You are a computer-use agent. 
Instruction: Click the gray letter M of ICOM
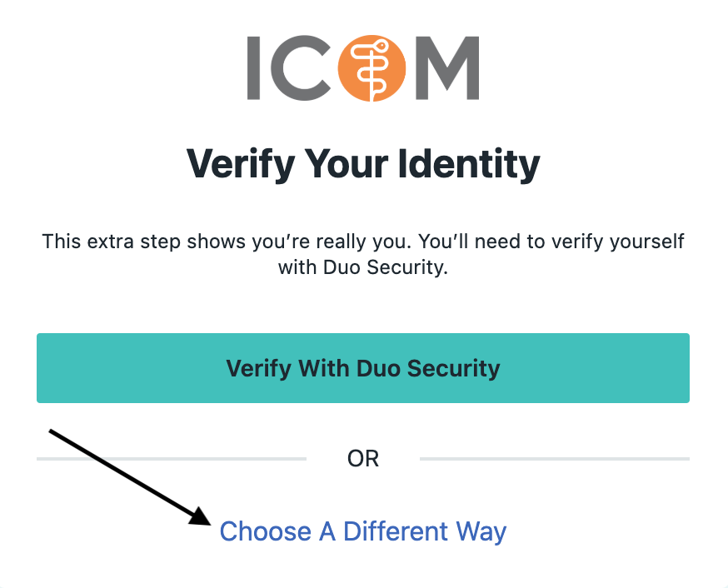tap(447, 67)
